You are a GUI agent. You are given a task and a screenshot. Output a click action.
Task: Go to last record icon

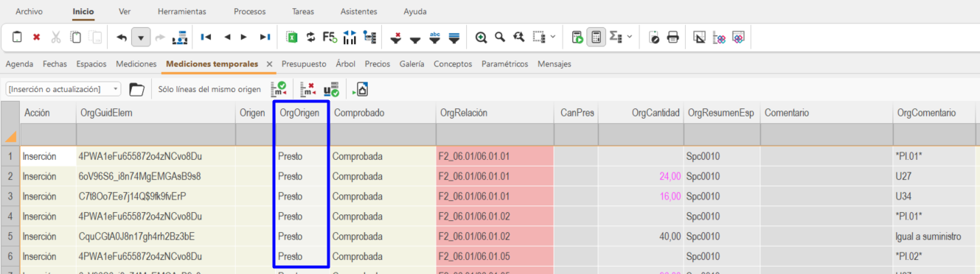pyautogui.click(x=265, y=37)
